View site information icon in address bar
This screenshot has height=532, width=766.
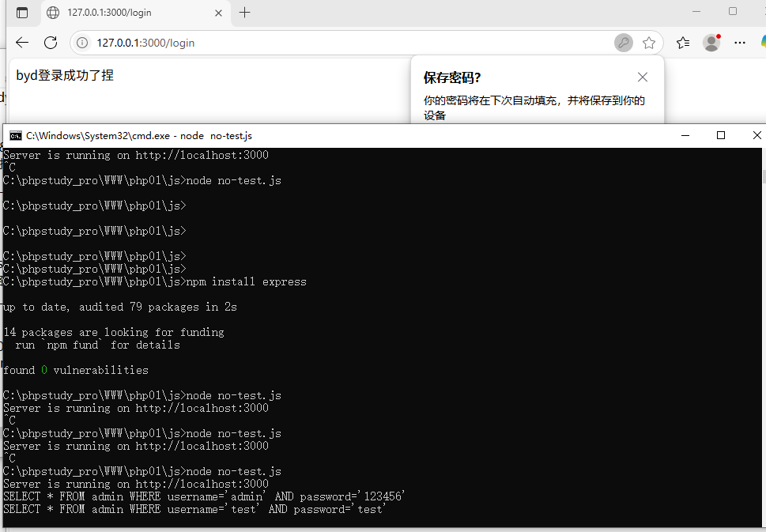coord(82,43)
